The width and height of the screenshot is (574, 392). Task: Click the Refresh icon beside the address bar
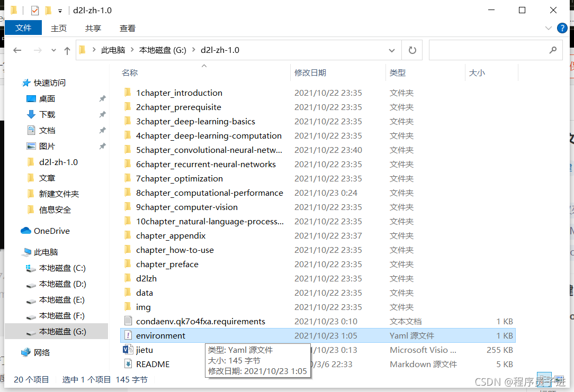(x=412, y=50)
